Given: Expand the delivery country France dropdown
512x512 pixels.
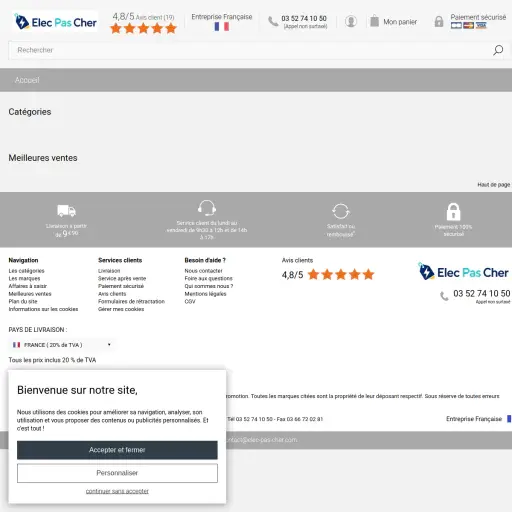Looking at the screenshot, I should (62, 345).
